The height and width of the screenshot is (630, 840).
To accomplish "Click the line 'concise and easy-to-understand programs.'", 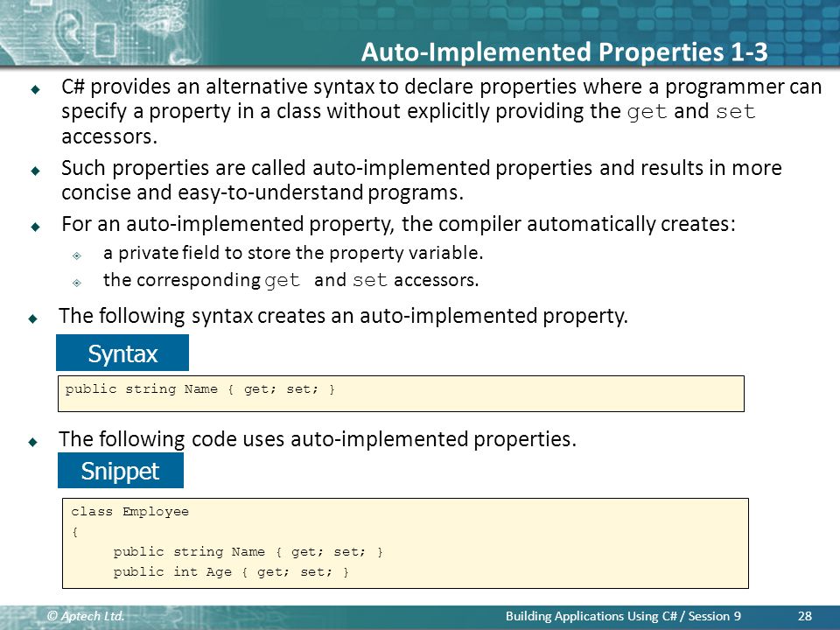I will 262,192.
